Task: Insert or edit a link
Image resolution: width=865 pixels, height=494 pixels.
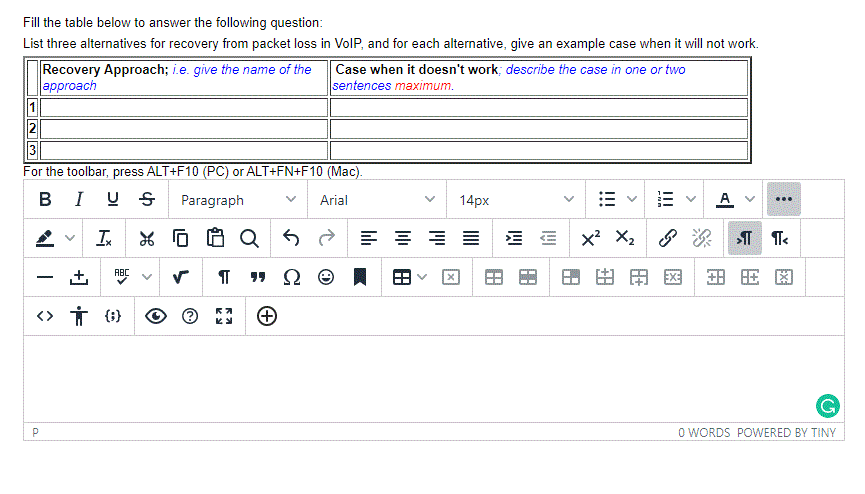Action: (668, 238)
